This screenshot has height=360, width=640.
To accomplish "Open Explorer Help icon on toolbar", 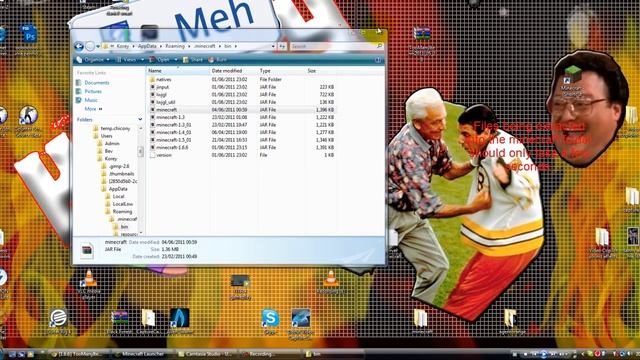I will [378, 60].
